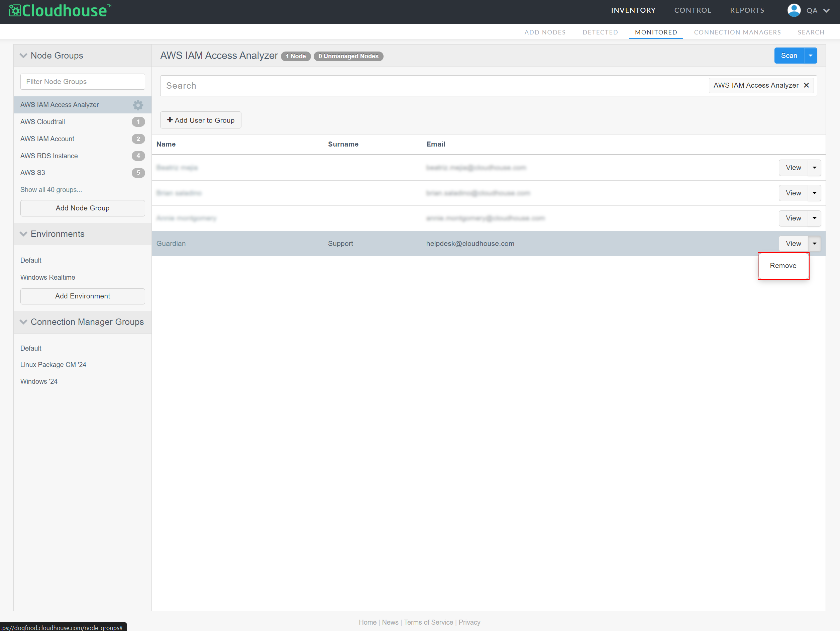The width and height of the screenshot is (840, 631).
Task: Switch to the Connection Managers tab
Action: coord(737,32)
